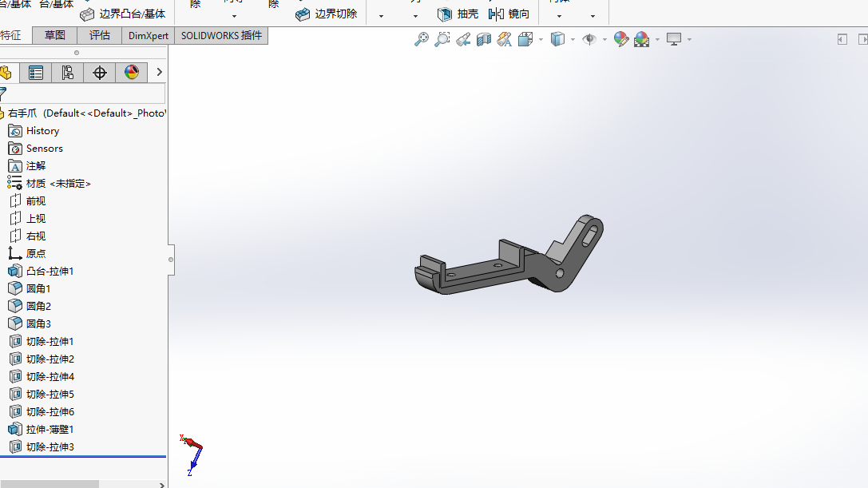Select the 右手爪 root part node
The height and width of the screenshot is (488, 868).
point(83,113)
